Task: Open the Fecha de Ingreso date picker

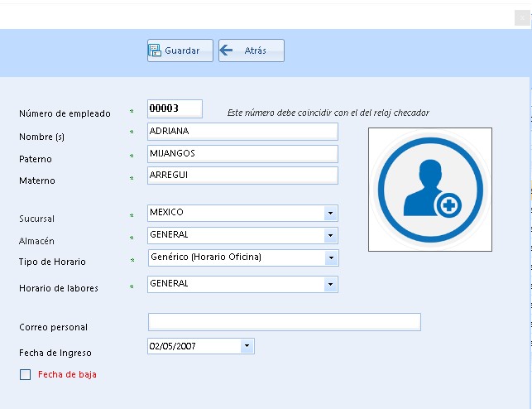Action: (247, 346)
